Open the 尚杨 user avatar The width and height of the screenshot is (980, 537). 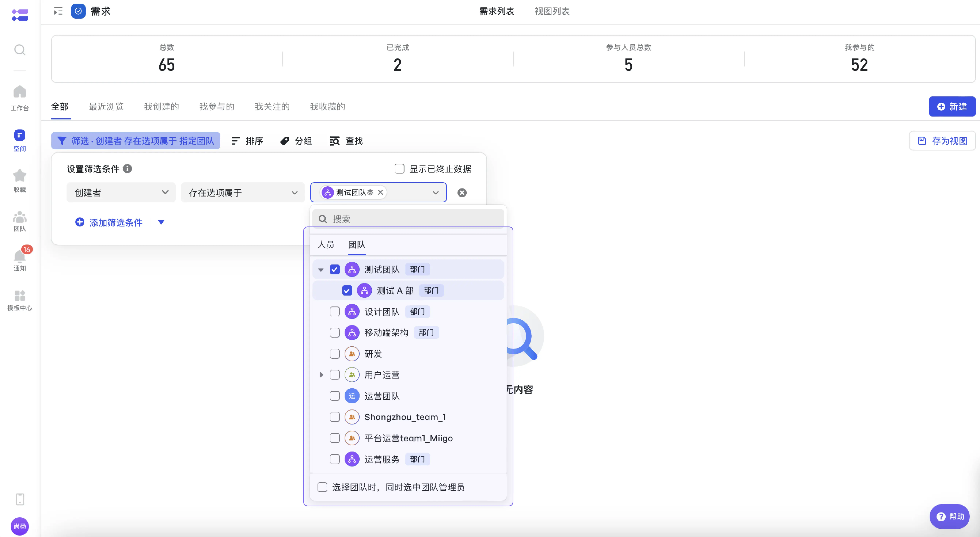(20, 526)
